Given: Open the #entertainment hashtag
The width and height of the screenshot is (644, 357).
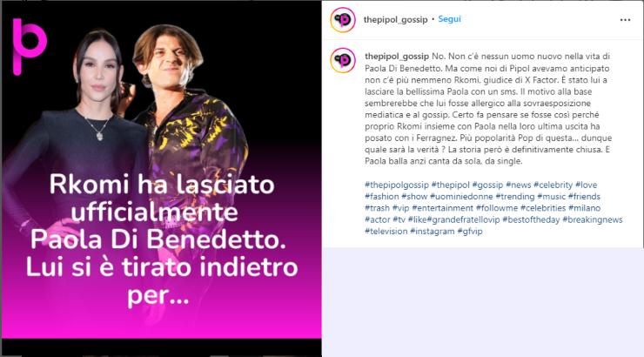Looking at the screenshot, I should pyautogui.click(x=443, y=208).
